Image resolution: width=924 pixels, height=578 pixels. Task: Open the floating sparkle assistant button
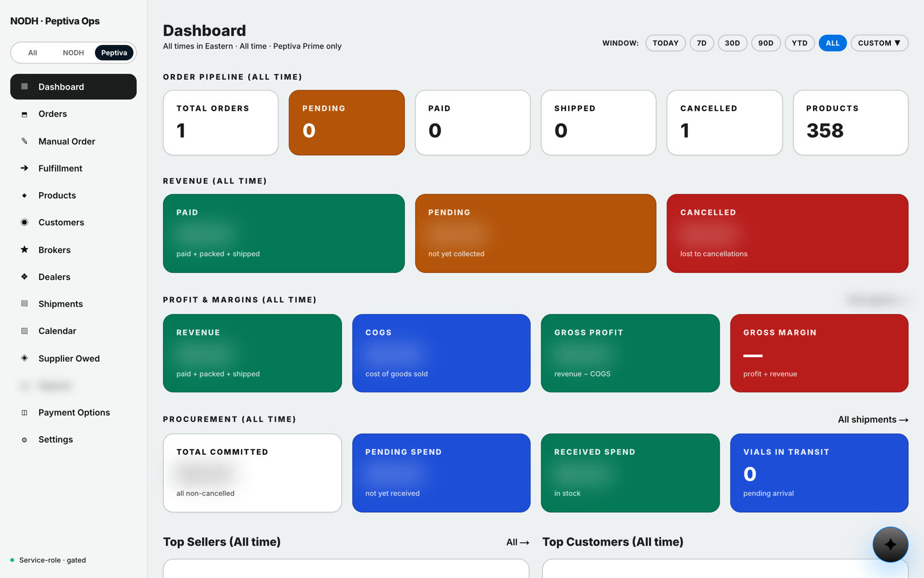(x=890, y=544)
